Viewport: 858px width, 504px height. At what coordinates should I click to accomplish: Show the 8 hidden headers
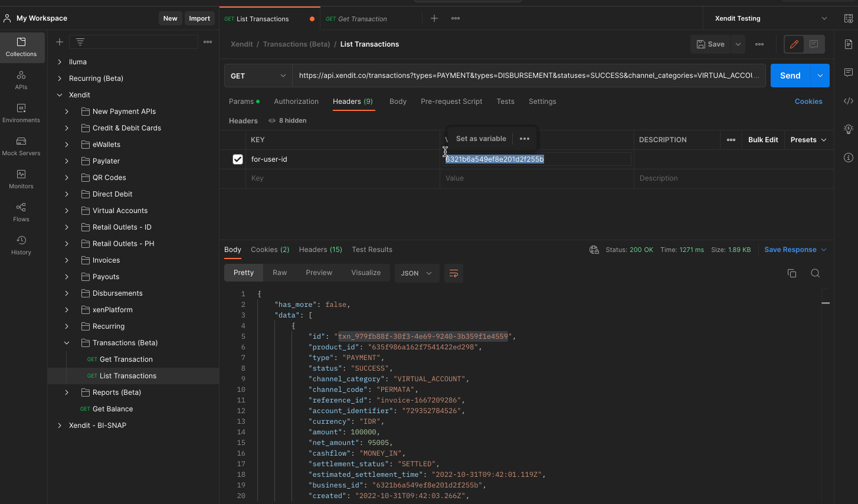(287, 120)
